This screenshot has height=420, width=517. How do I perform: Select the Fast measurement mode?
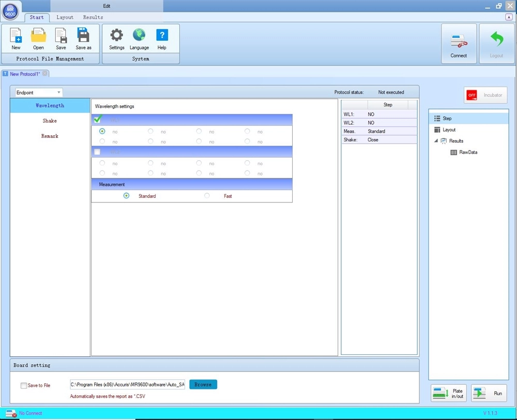tap(207, 196)
